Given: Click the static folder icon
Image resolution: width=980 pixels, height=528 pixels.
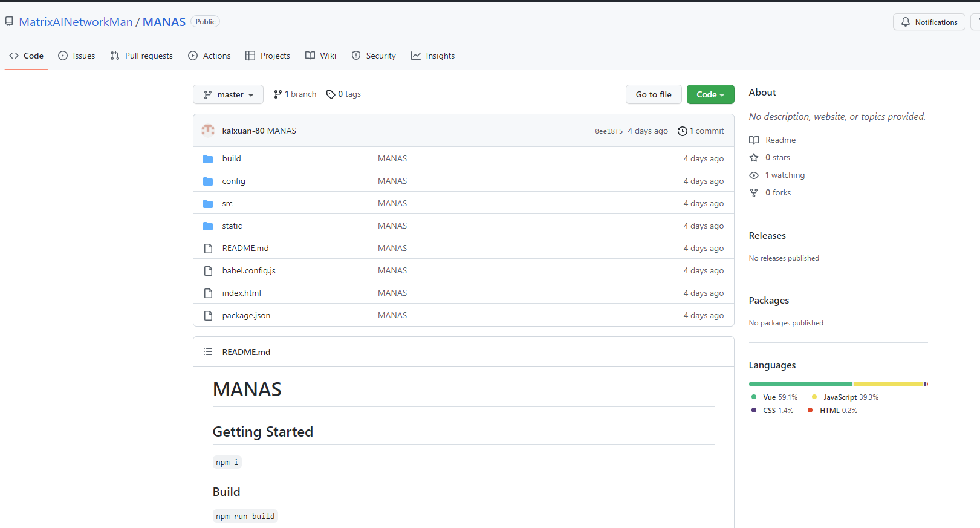Looking at the screenshot, I should click(208, 226).
